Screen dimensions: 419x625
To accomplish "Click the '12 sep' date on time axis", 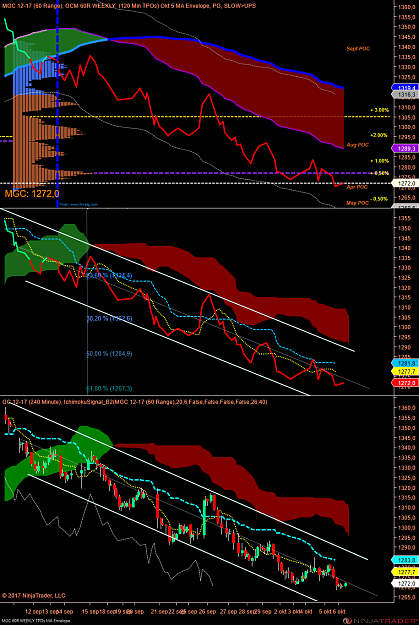I will tap(33, 611).
